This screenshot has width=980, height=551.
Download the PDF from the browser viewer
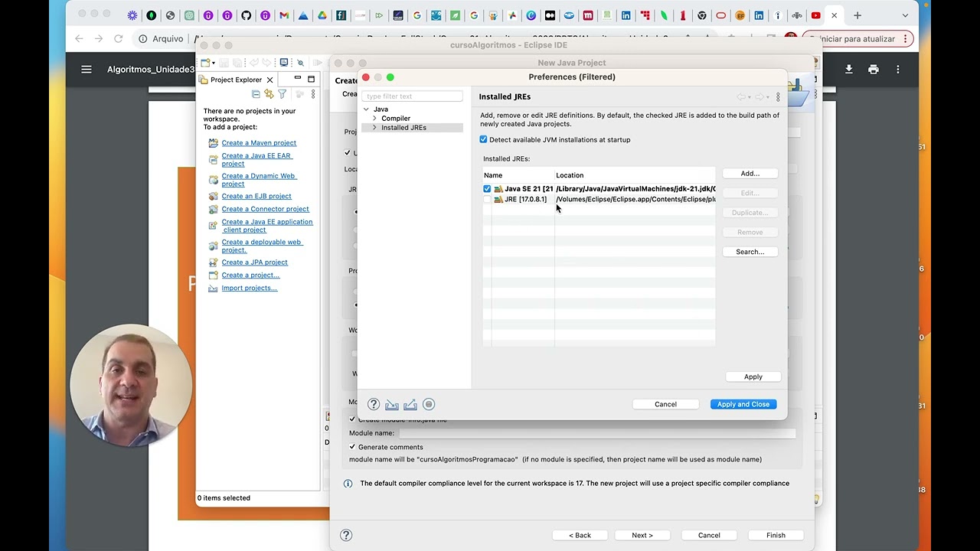848,70
